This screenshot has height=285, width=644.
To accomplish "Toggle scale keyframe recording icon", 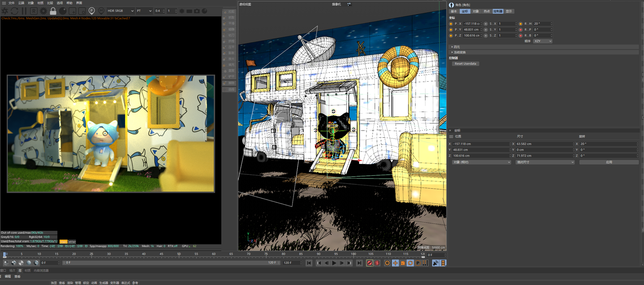I will click(403, 263).
